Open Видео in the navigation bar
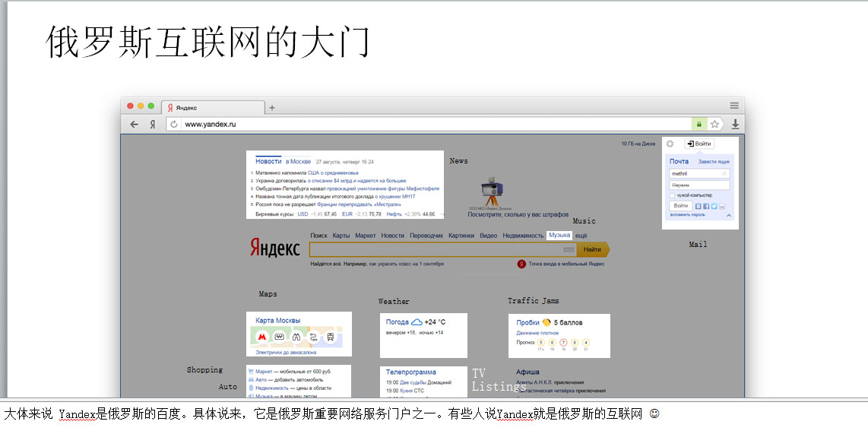868x434 pixels. tap(488, 236)
